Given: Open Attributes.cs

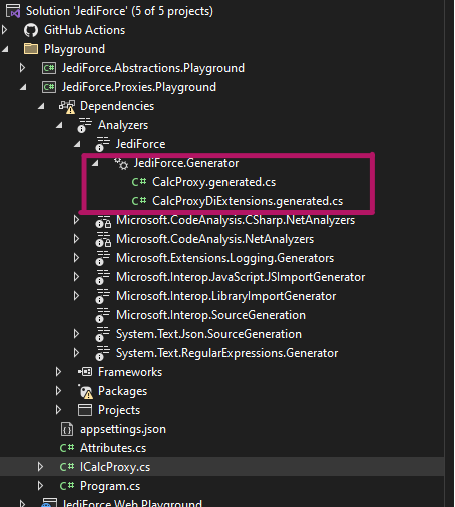Looking at the screenshot, I should tap(113, 448).
